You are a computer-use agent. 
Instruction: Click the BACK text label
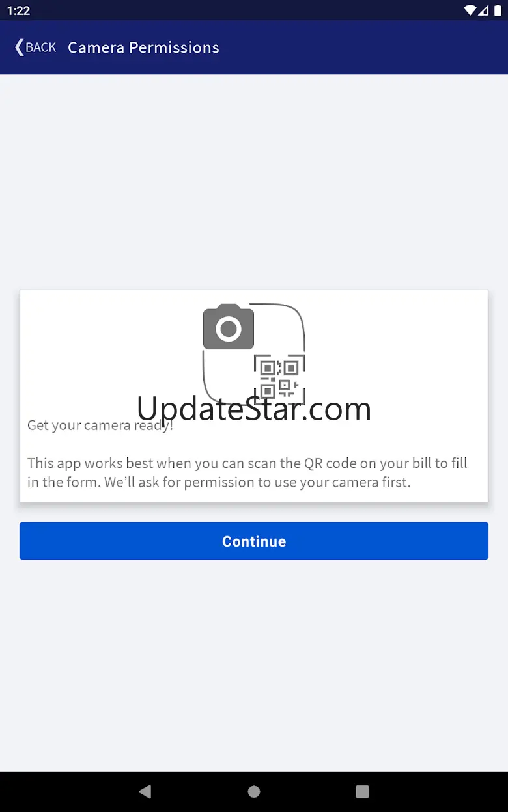pos(41,47)
